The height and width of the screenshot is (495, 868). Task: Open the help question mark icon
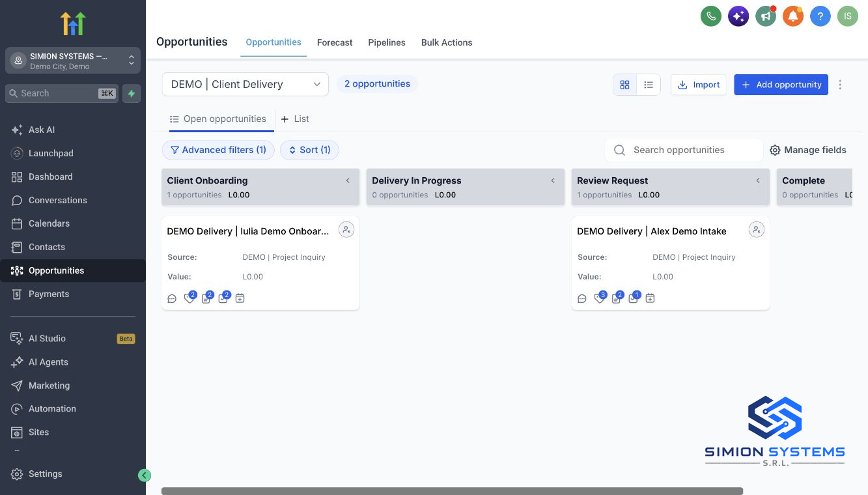[820, 16]
